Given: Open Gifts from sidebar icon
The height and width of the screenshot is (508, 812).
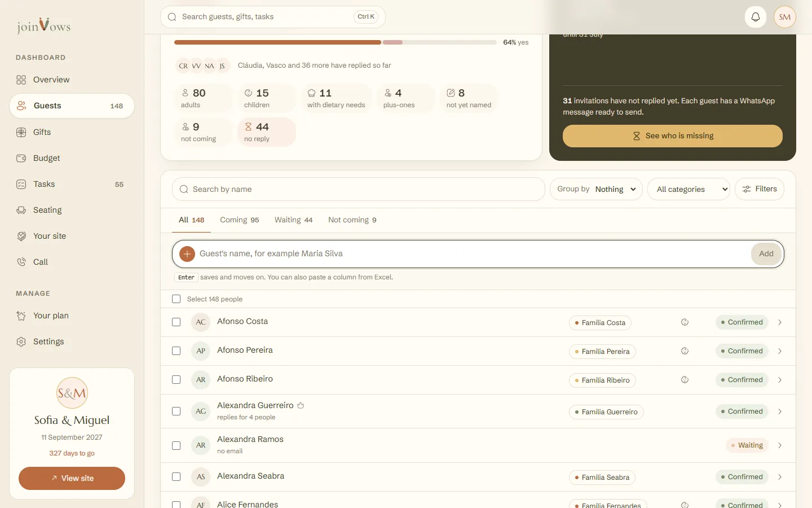Looking at the screenshot, I should point(21,132).
